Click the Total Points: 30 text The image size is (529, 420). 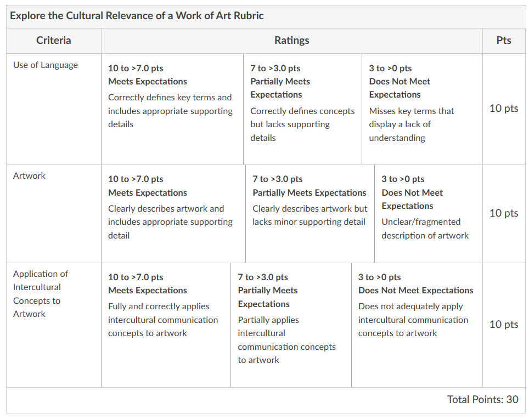(483, 399)
